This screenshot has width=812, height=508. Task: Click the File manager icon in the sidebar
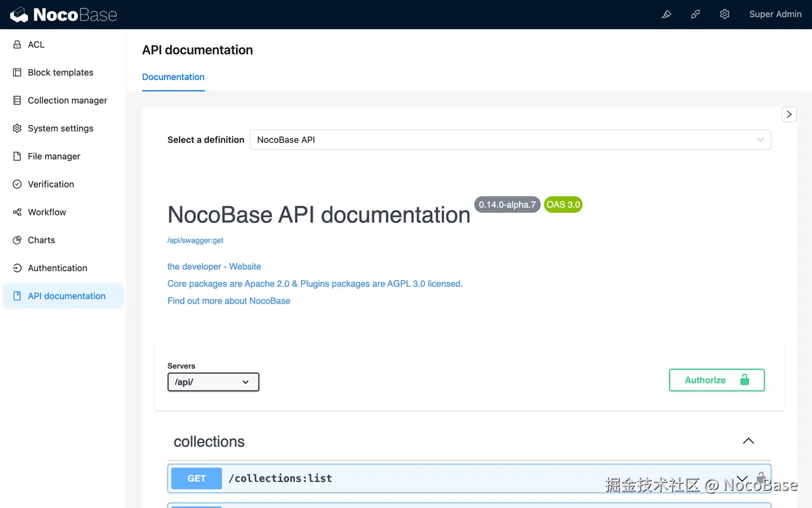point(15,156)
